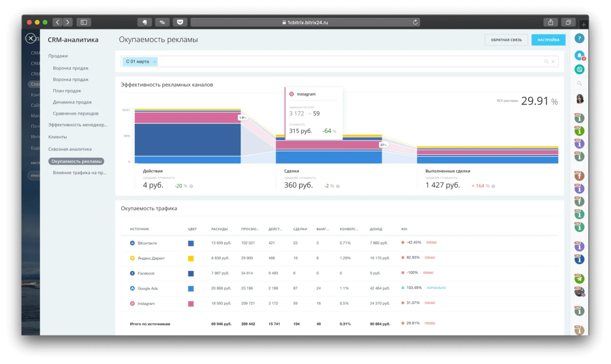Open the help question mark icon
611x364 pixels.
[x=579, y=38]
